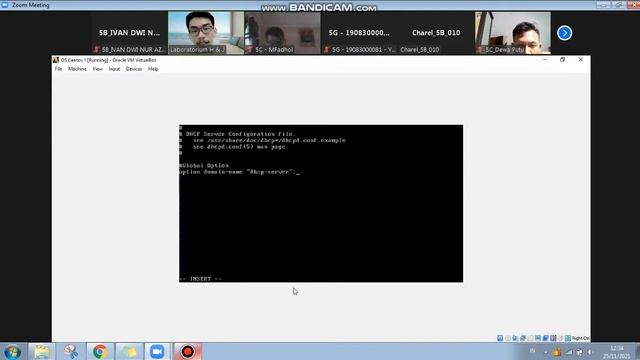Open the Help menu

point(153,69)
